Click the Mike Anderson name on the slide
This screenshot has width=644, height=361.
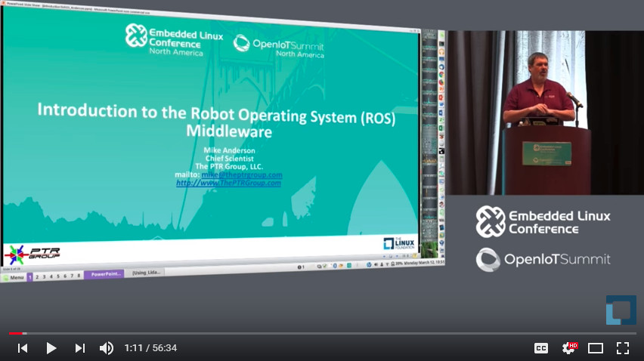coord(229,150)
